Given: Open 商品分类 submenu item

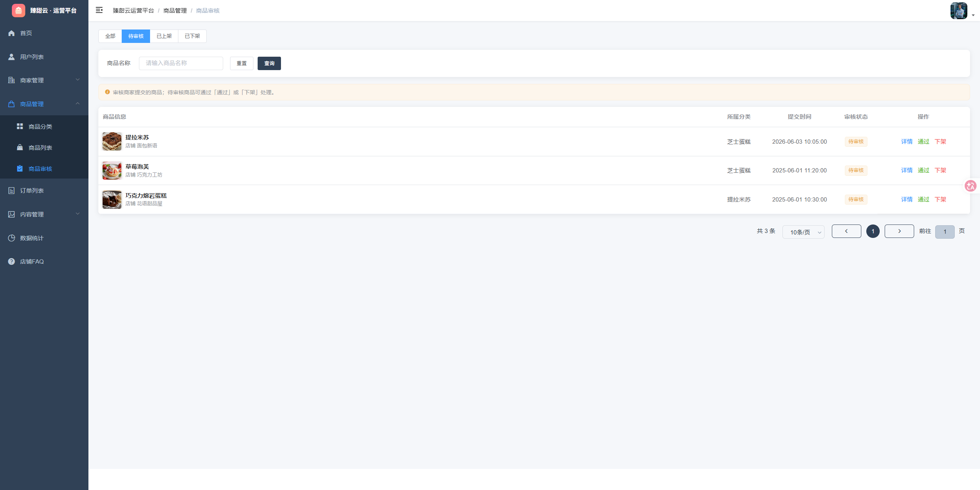Looking at the screenshot, I should click(x=44, y=126).
